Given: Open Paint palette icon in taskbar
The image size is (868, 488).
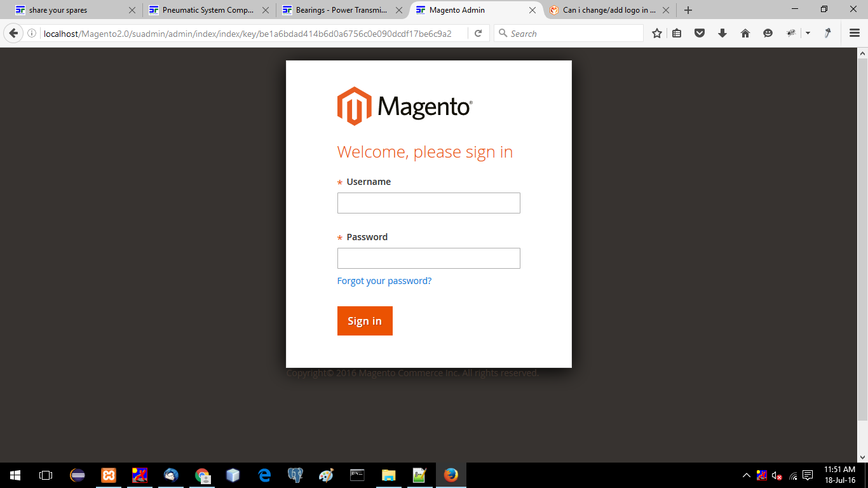Looking at the screenshot, I should point(327,475).
